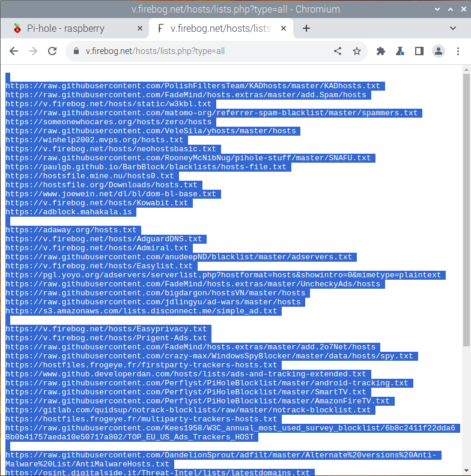Click the Easylist.txt URL line
Viewport: 471px width, 476px height.
pos(99,266)
